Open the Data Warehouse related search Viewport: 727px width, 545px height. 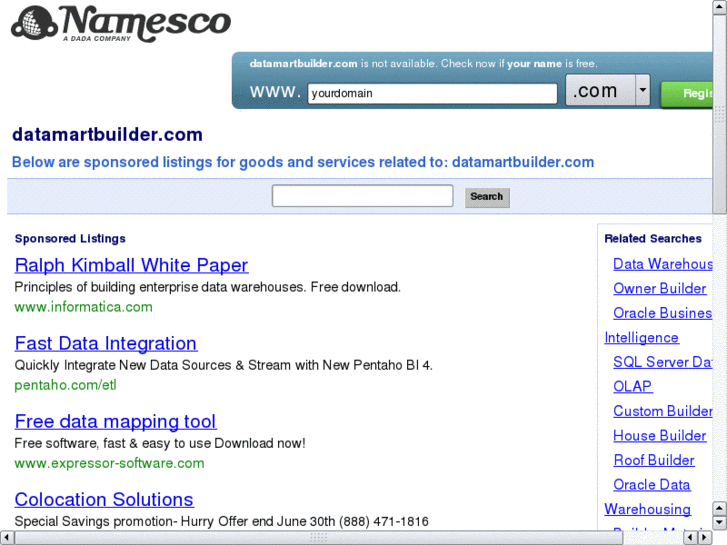pyautogui.click(x=663, y=264)
